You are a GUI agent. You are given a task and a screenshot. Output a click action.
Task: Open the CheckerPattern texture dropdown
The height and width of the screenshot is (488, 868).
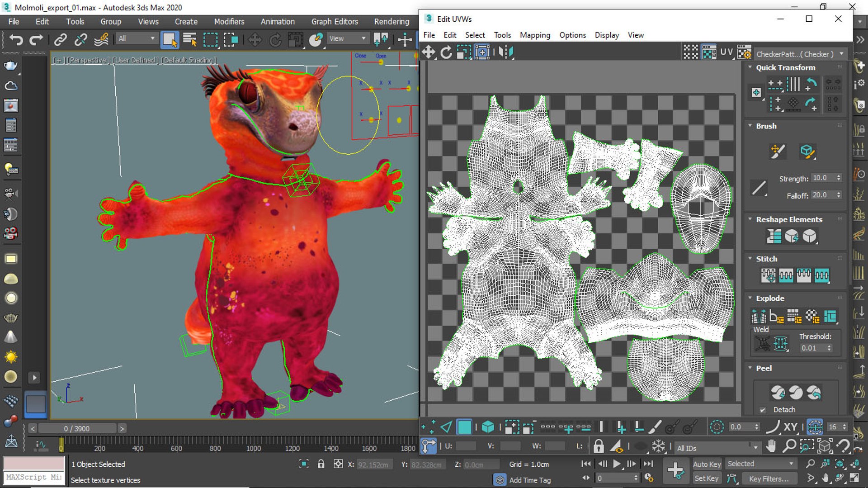click(800, 54)
